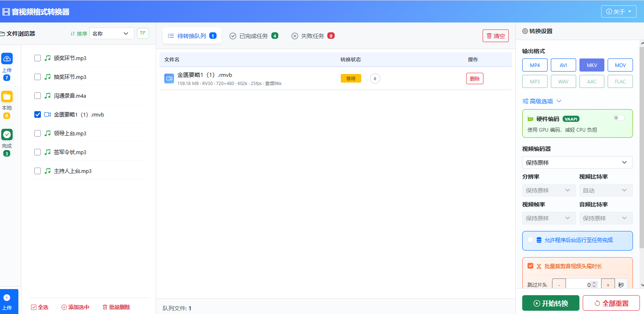Click the 全部重置 reset all button

coord(611,303)
